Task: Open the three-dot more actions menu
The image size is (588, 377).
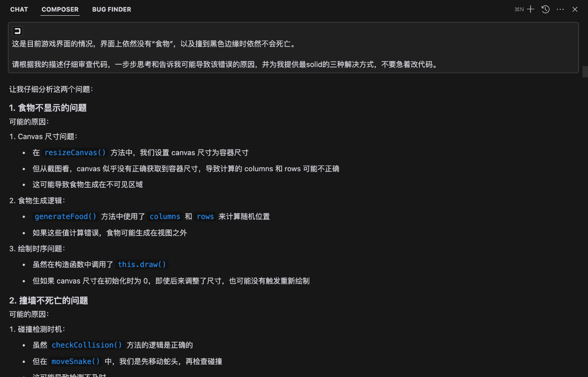Action: point(560,9)
